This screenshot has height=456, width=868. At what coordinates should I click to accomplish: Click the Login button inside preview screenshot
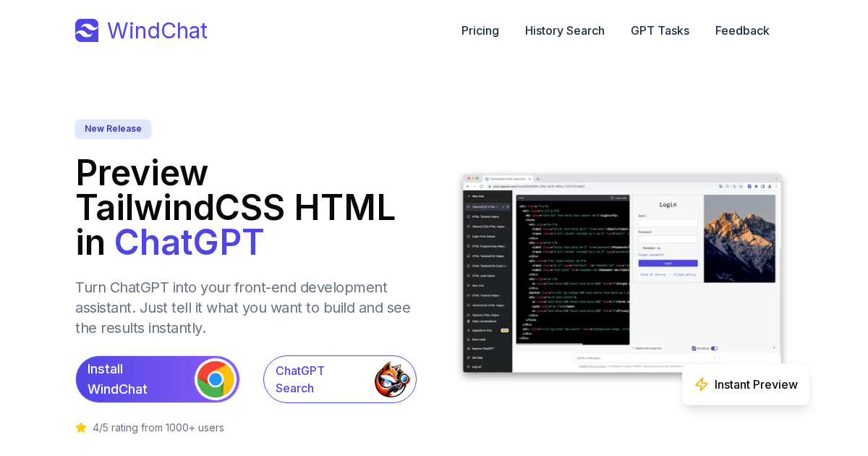(668, 263)
